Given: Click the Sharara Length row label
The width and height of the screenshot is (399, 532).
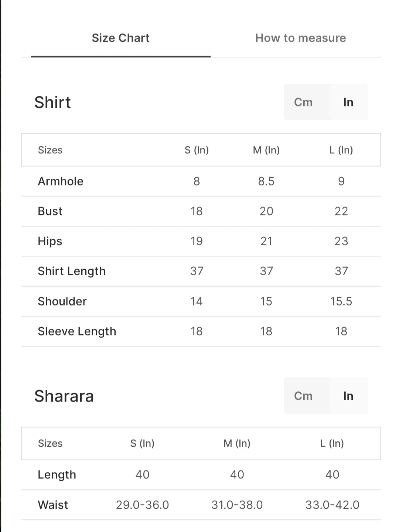Looking at the screenshot, I should pos(57,475).
